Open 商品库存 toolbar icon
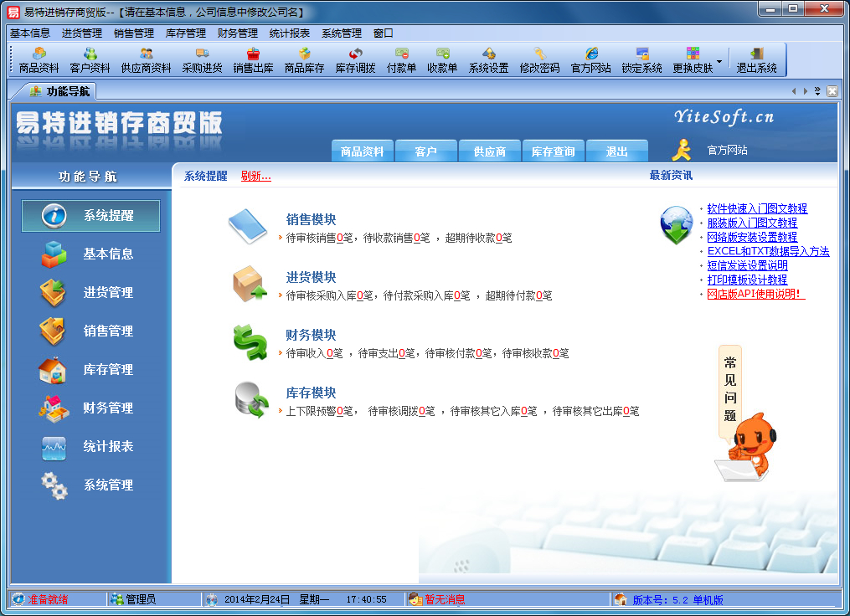This screenshot has width=850, height=616. 304,60
